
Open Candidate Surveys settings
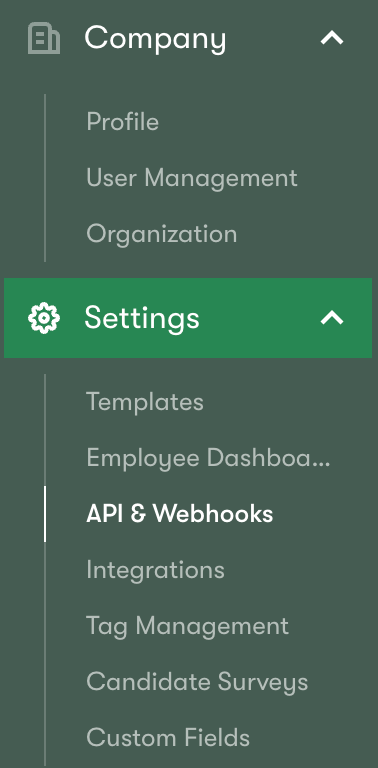197,682
